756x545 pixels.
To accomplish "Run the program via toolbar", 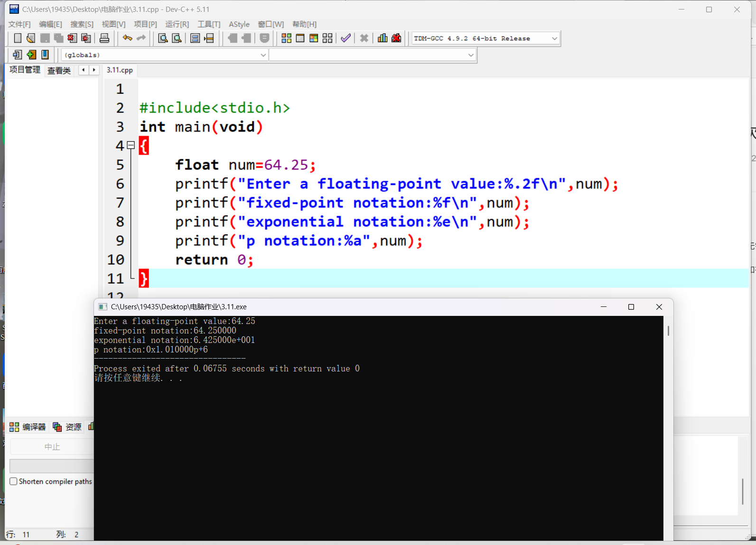I will [x=300, y=38].
